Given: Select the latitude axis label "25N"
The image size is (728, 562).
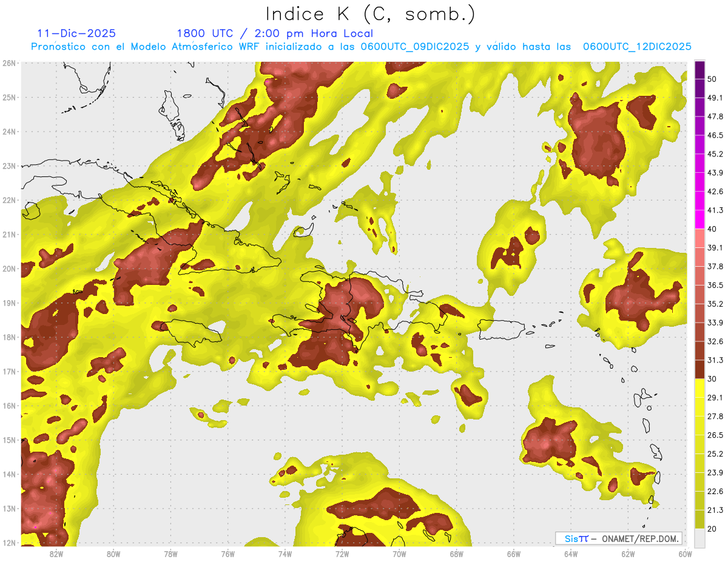Looking at the screenshot, I should (9, 98).
